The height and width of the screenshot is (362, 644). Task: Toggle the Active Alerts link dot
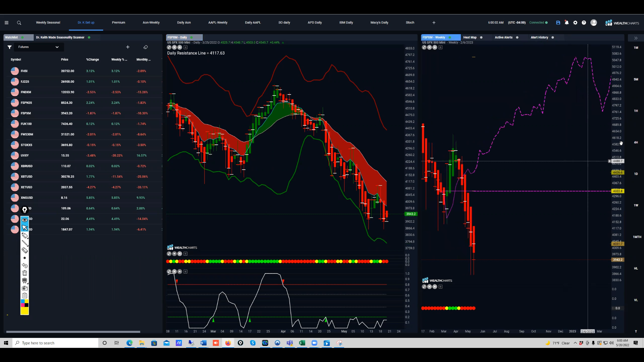tap(517, 38)
